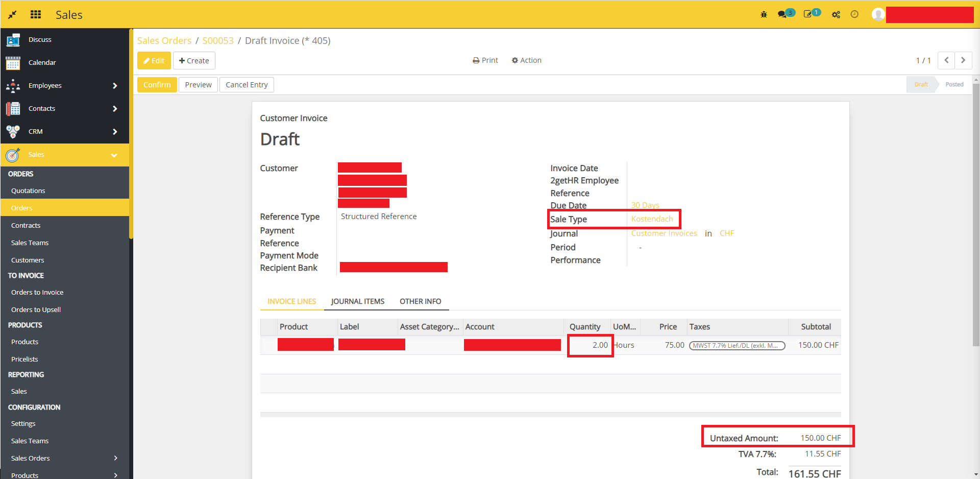Collapse the Sales section in the sidebar

pyautogui.click(x=114, y=155)
